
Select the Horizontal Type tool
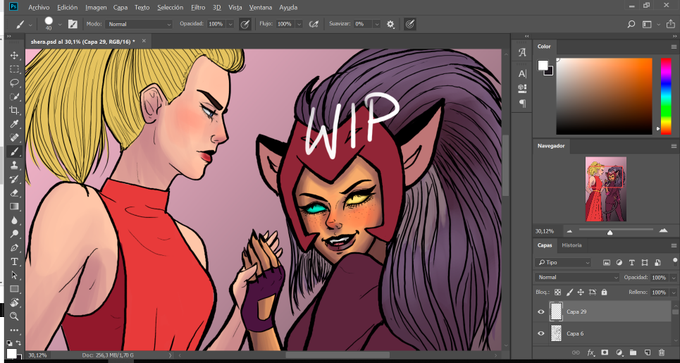pyautogui.click(x=14, y=262)
